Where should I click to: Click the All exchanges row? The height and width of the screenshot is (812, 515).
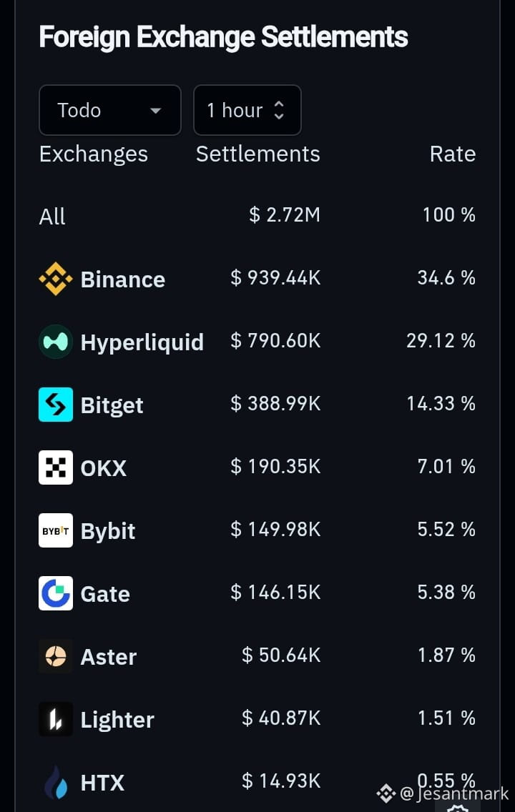pyautogui.click(x=257, y=215)
